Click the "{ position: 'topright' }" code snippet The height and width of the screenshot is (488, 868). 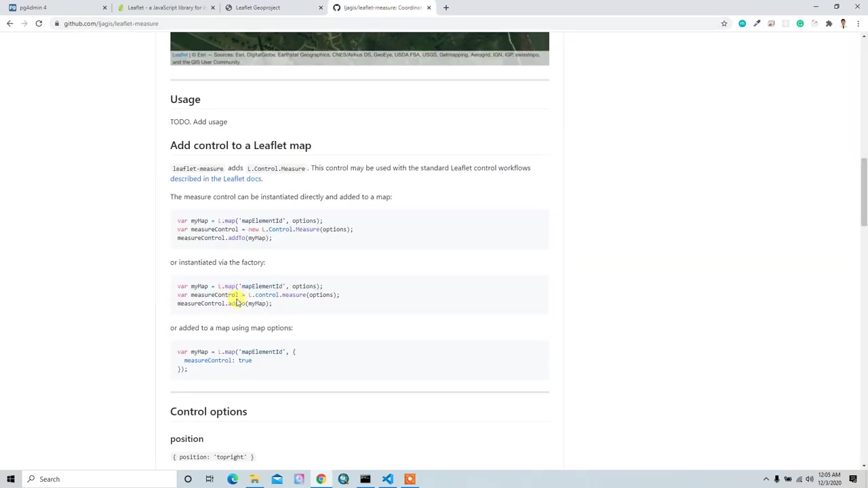pos(213,457)
